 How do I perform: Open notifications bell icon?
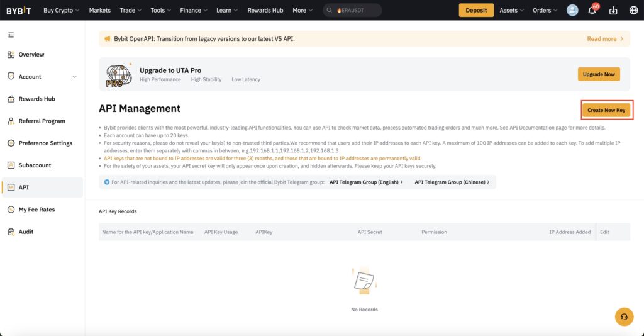pyautogui.click(x=592, y=11)
